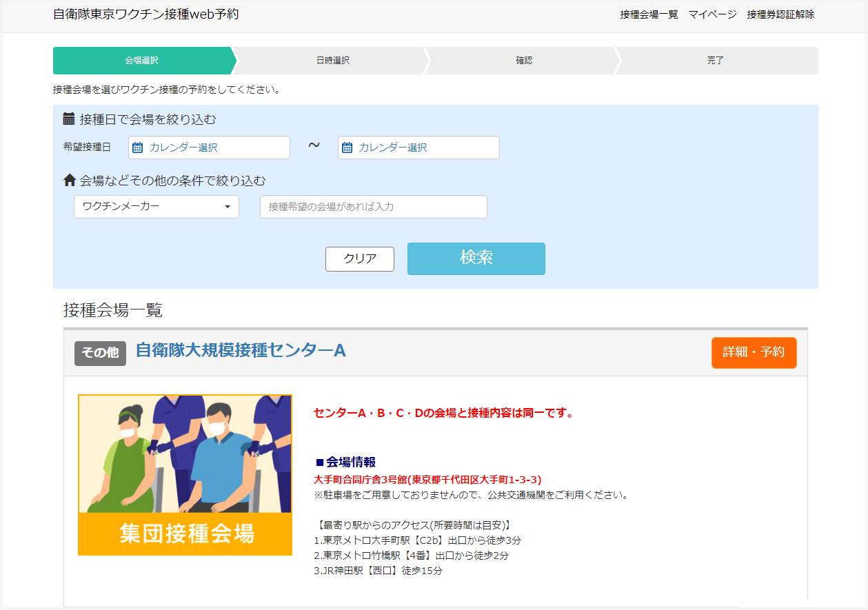Screen dimensions: 868x610
Task: Open the start date カレンダー選択 field
Action: tap(210, 148)
